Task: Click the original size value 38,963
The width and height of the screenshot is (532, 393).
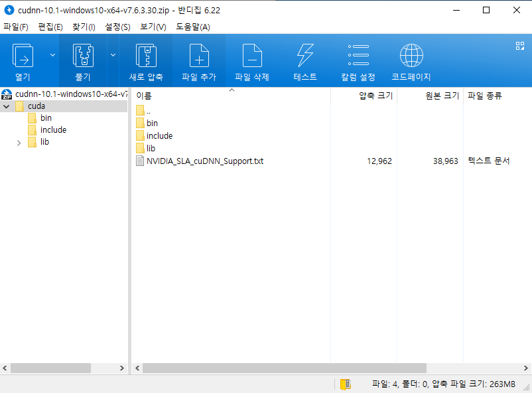Action: (446, 161)
